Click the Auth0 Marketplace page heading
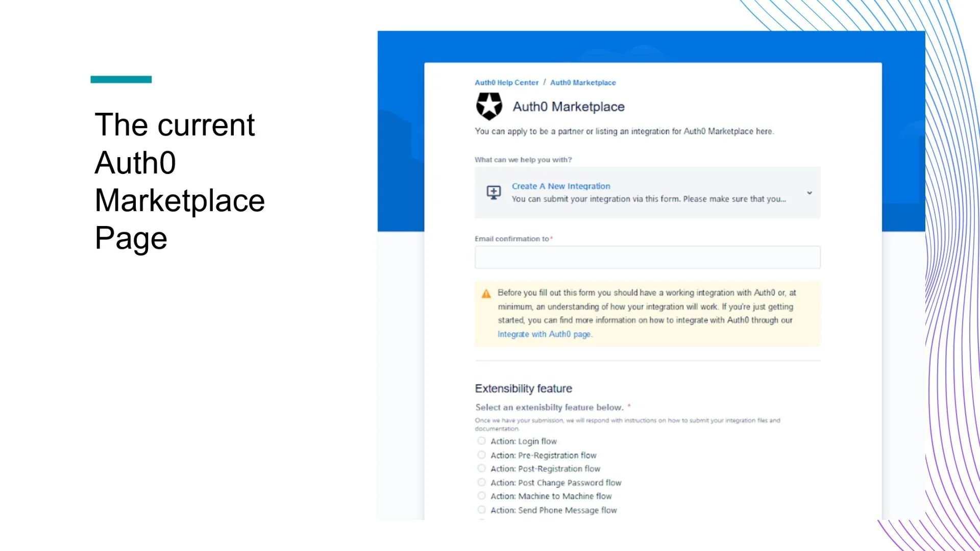The image size is (980, 551). pyautogui.click(x=568, y=107)
